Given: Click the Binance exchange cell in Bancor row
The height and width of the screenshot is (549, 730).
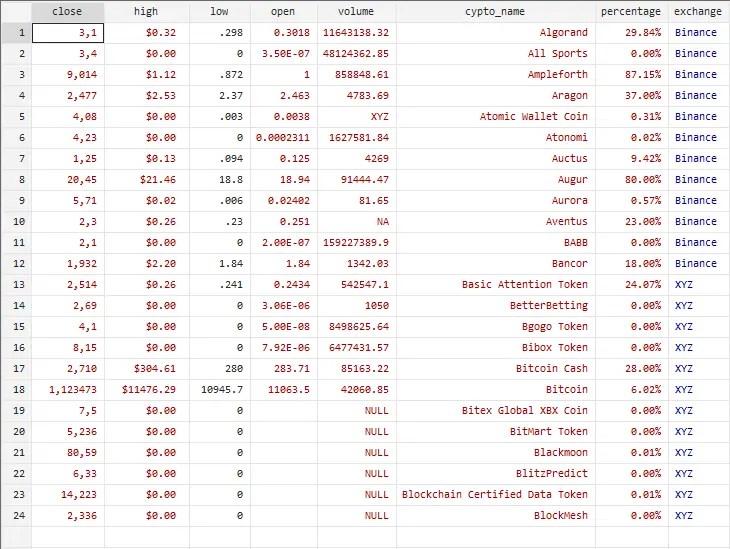Looking at the screenshot, I should [699, 264].
